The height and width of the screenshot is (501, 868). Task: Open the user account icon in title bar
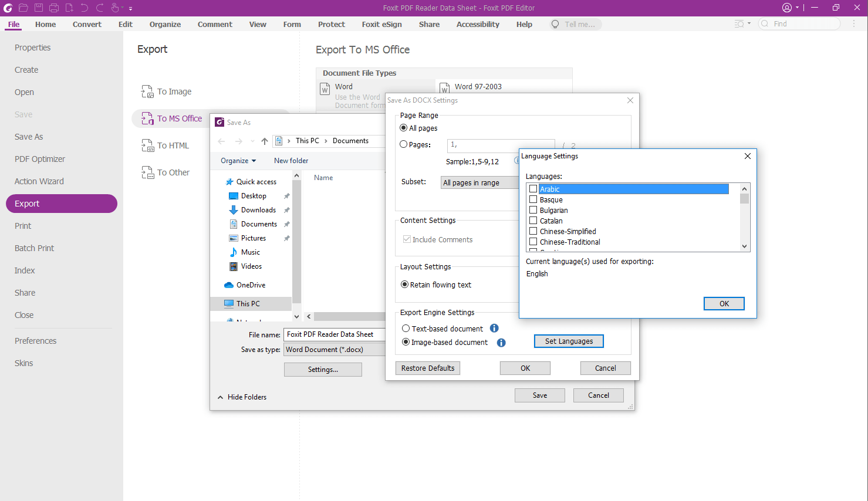pyautogui.click(x=787, y=8)
